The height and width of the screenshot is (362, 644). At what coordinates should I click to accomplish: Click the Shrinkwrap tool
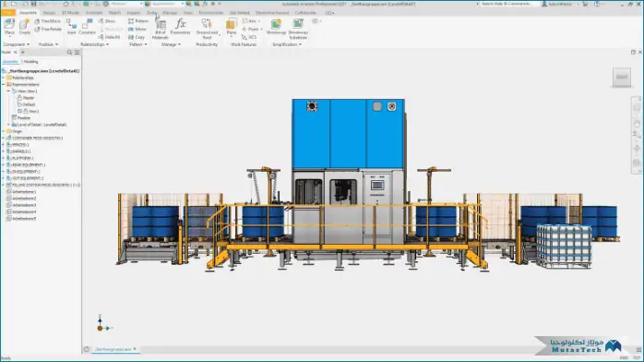[276, 27]
